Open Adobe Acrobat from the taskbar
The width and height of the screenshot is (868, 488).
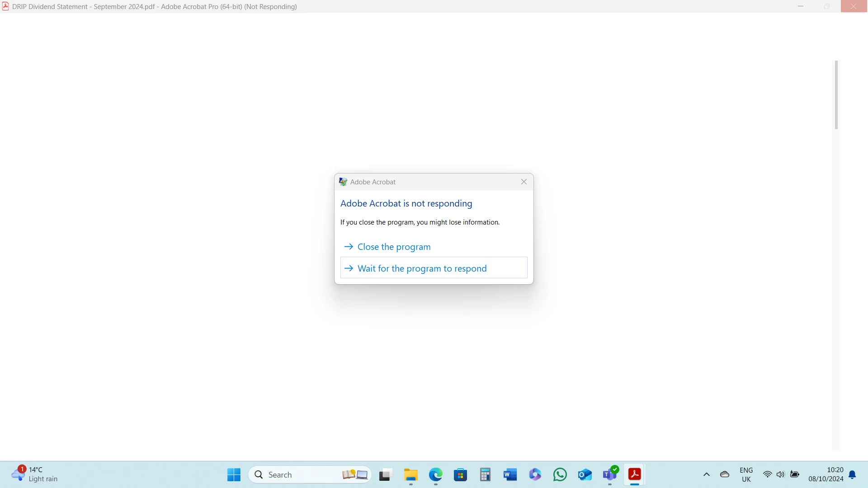(634, 474)
